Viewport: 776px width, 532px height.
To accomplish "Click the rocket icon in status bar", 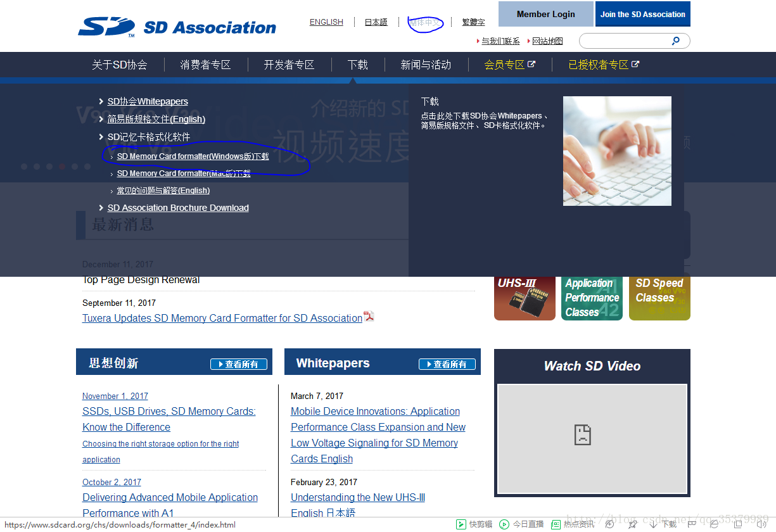I will [x=632, y=524].
